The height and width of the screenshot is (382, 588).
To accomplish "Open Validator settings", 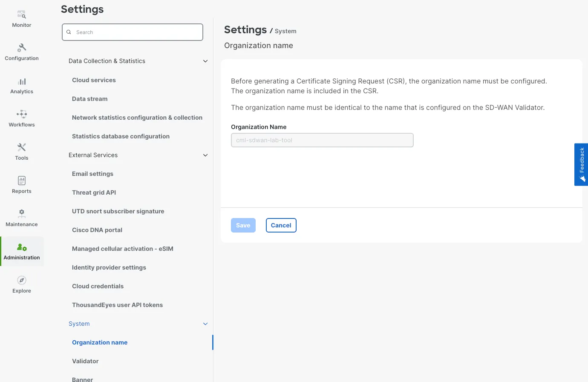I will tap(85, 361).
